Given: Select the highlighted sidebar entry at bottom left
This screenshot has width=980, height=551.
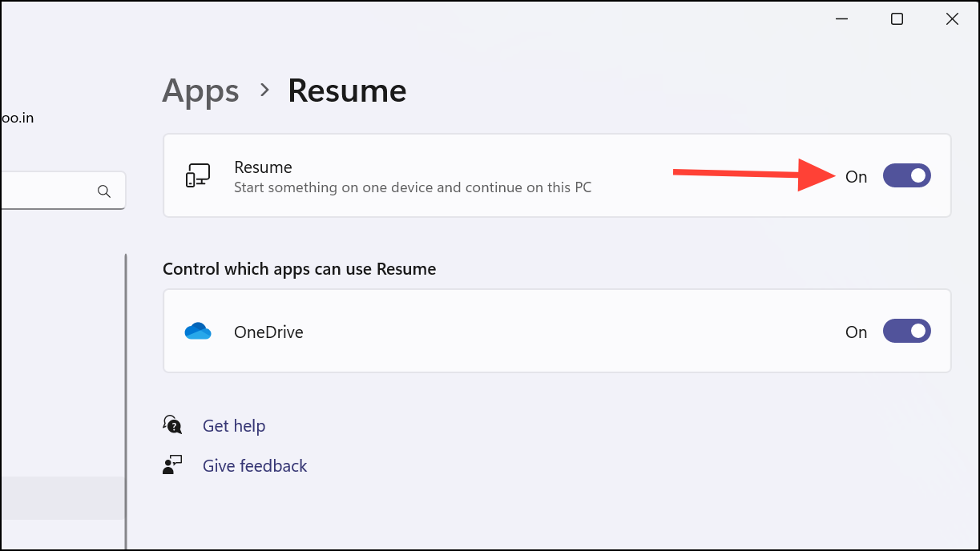Looking at the screenshot, I should 60,498.
